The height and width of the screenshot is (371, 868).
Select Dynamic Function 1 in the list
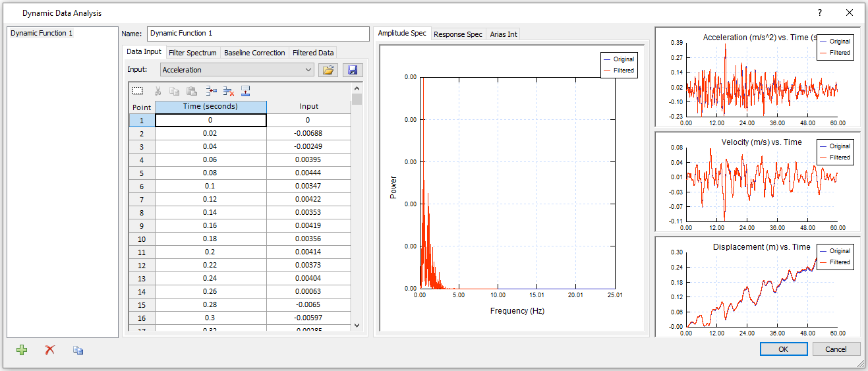pyautogui.click(x=42, y=33)
